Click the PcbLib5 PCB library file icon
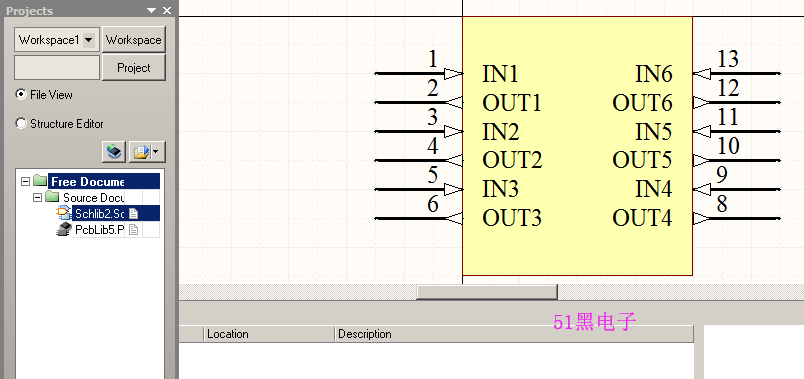This screenshot has width=804, height=379. pyautogui.click(x=63, y=229)
